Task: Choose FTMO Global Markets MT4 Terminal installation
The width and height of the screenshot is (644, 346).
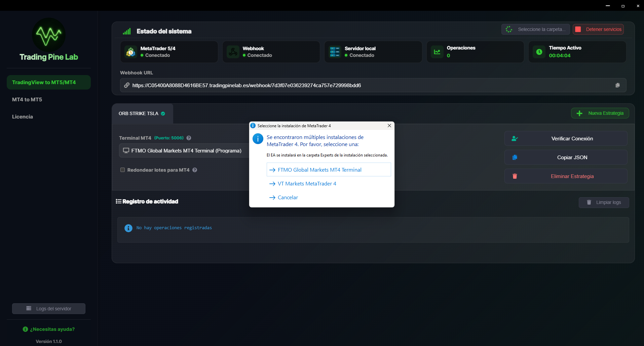Action: [x=329, y=170]
